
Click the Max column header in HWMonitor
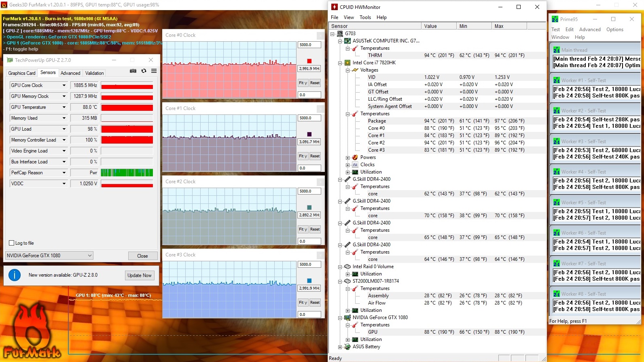(x=509, y=26)
